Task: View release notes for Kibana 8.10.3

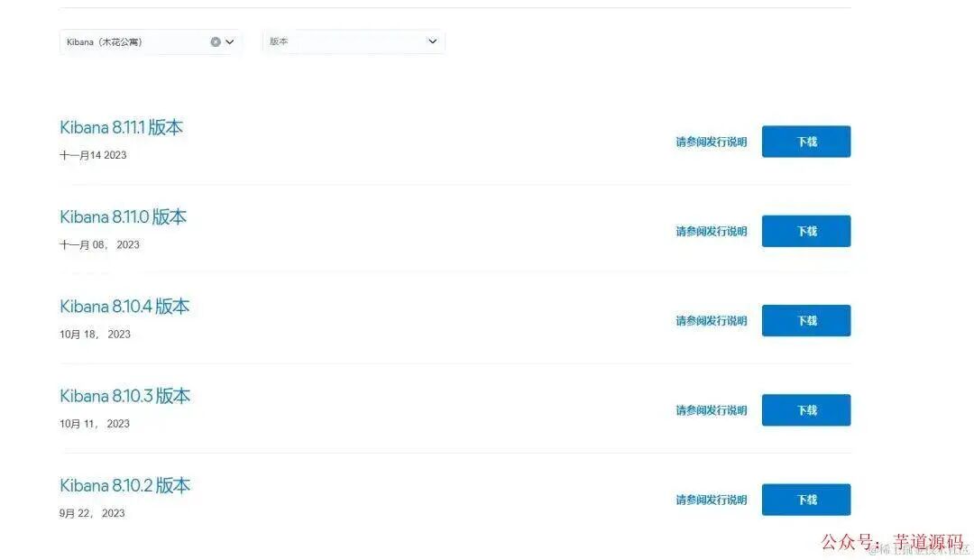Action: click(x=712, y=409)
